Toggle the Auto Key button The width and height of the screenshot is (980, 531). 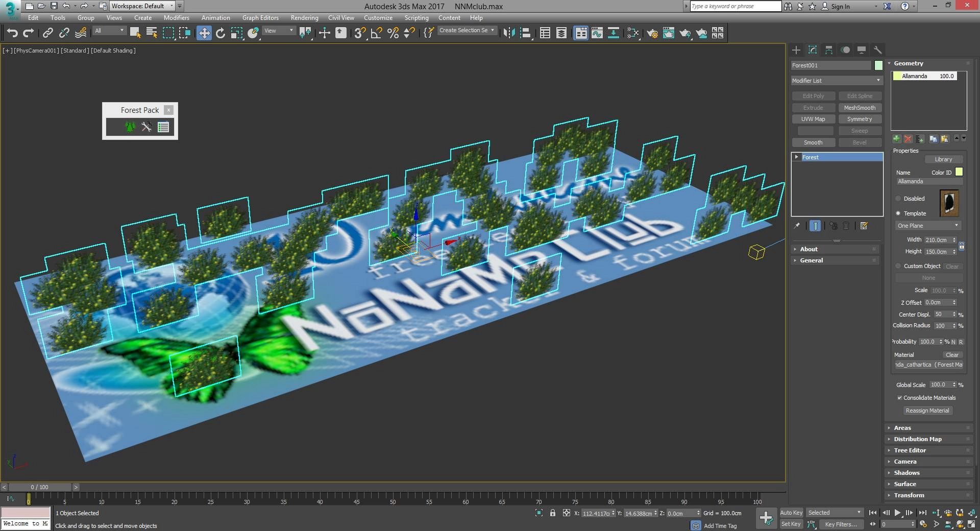coord(791,513)
